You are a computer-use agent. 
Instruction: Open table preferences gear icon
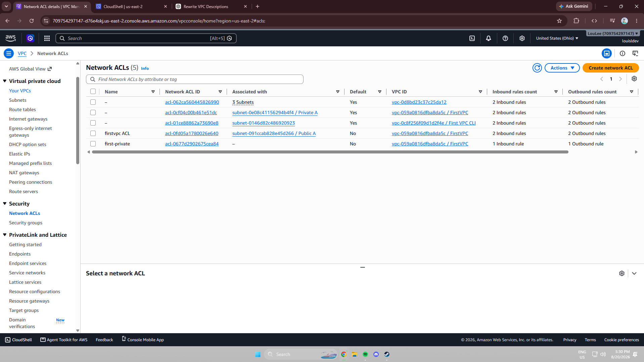tap(634, 79)
